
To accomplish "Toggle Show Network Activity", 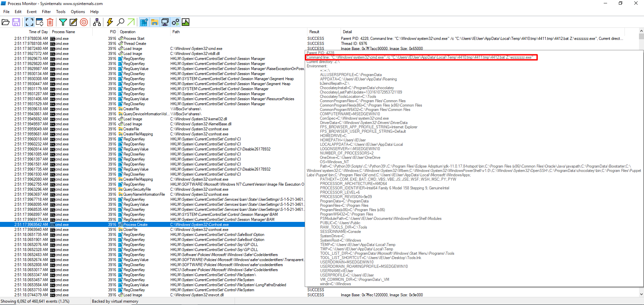I will coord(165,22).
